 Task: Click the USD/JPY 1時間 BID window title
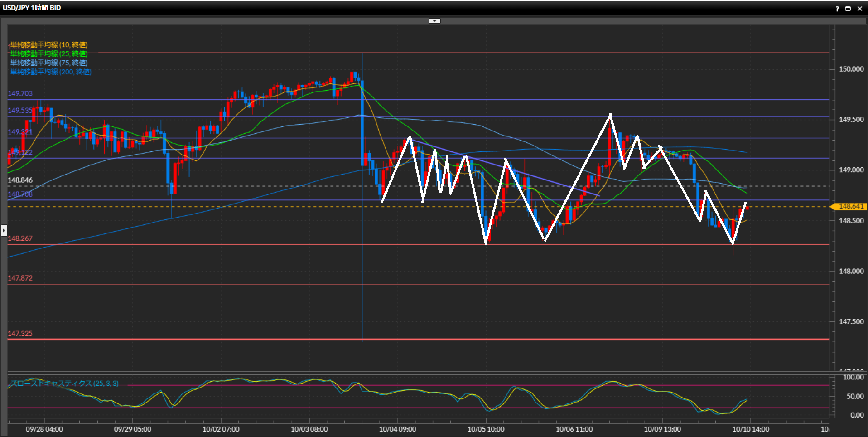[32, 8]
